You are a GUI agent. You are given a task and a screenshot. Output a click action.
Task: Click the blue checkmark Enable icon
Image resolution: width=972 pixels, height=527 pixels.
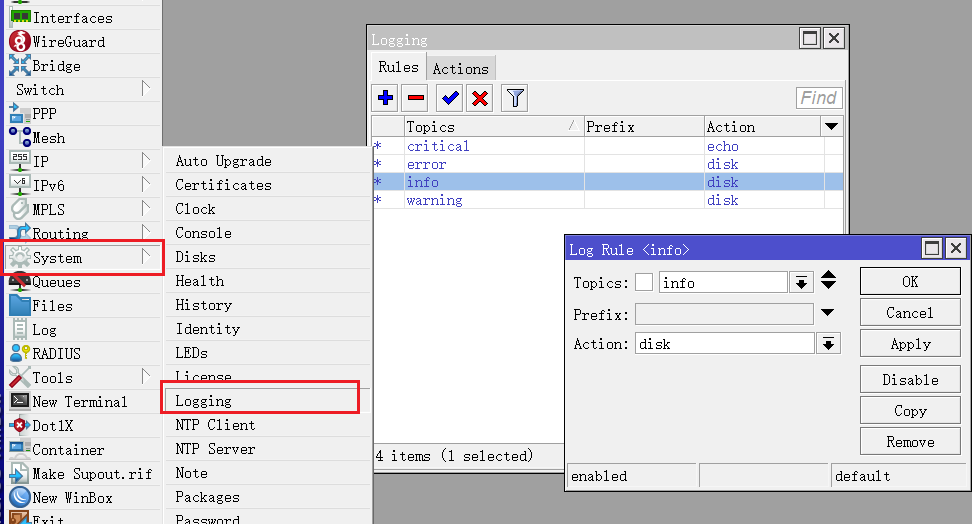(449, 98)
